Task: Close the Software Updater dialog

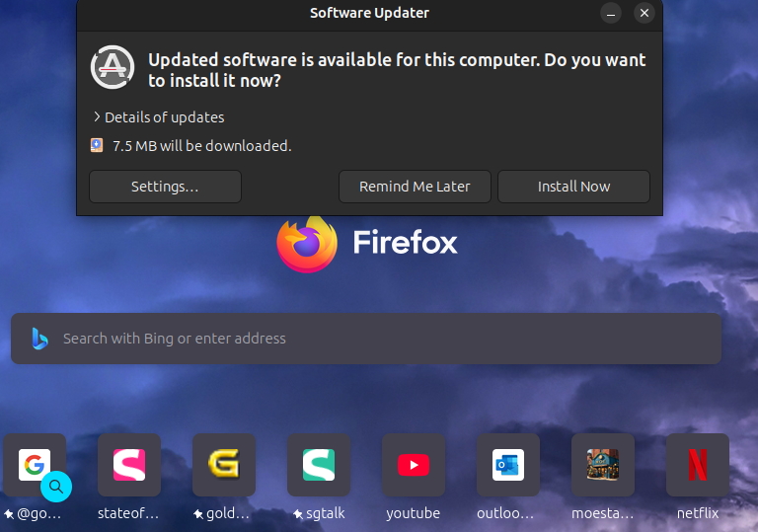Action: 644,13
